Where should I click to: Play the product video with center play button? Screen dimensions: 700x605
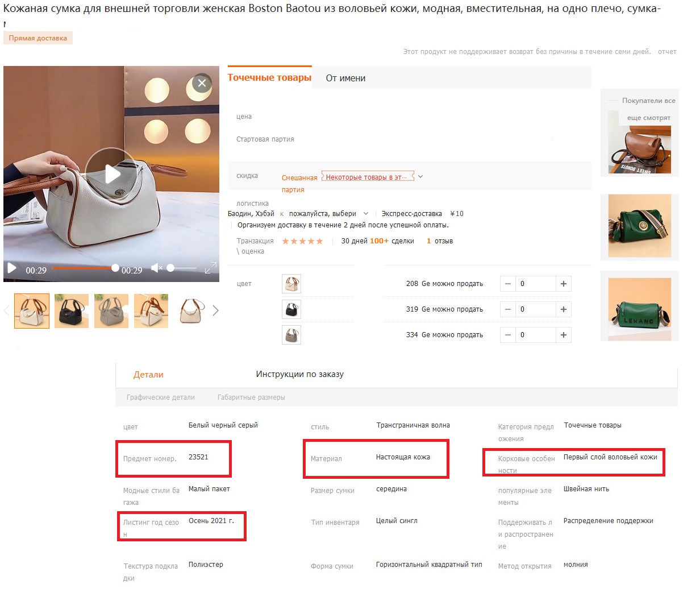point(111,174)
